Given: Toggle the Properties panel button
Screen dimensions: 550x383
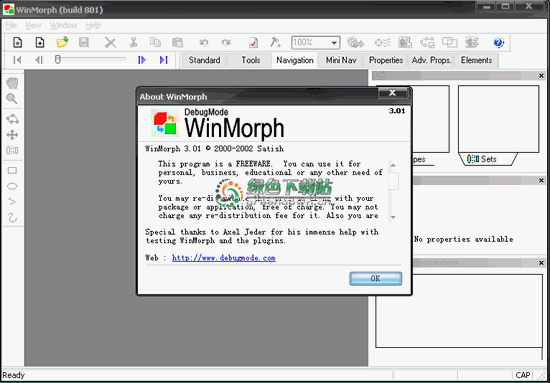Looking at the screenshot, I should pyautogui.click(x=386, y=60).
